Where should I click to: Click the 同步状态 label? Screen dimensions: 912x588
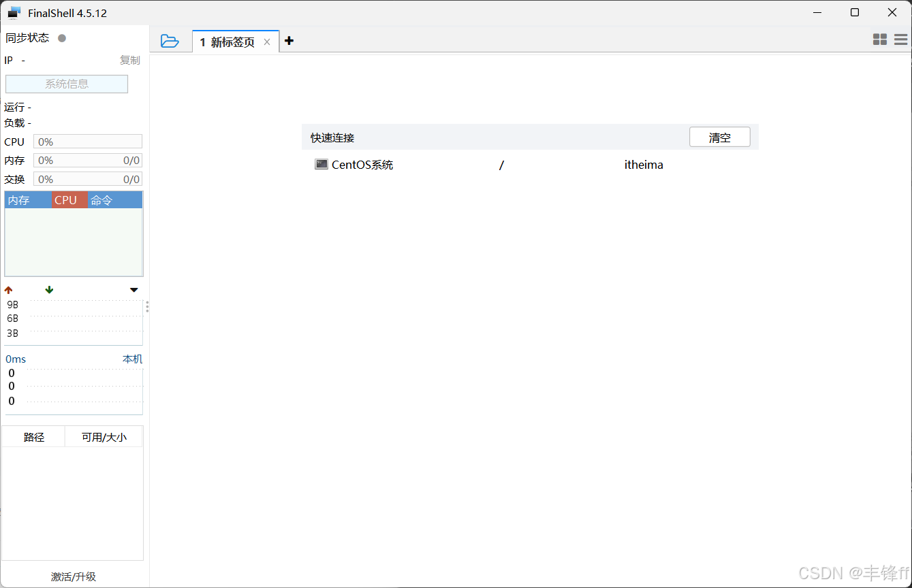coord(27,38)
